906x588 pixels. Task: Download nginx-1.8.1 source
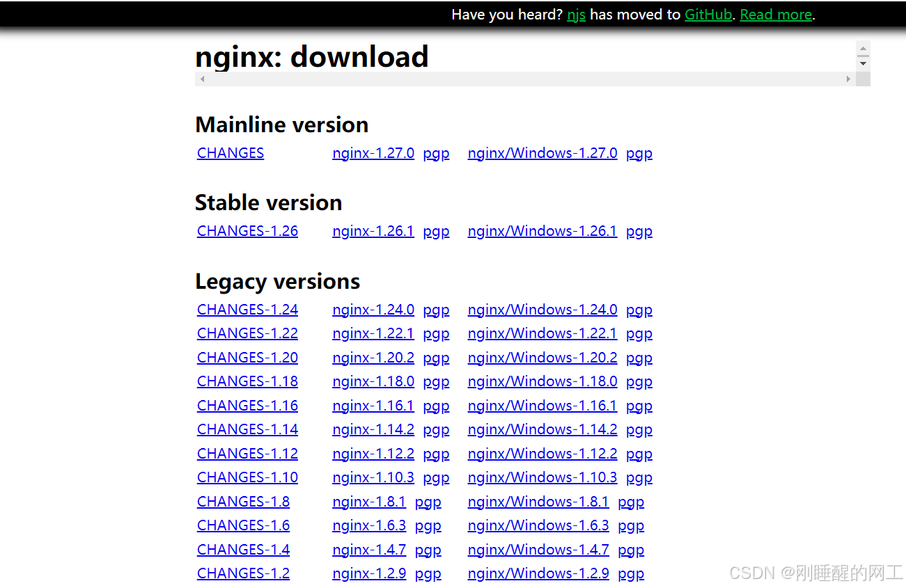(369, 502)
